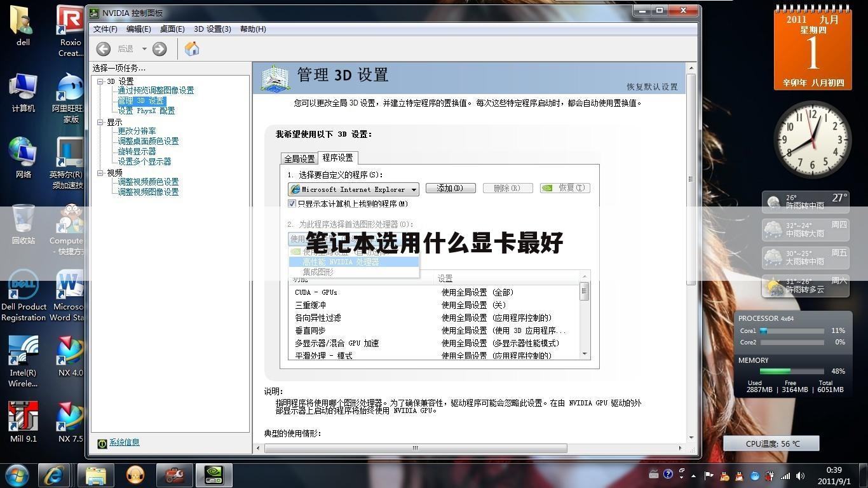Open 旋转显示器 in the tree
This screenshot has height=488, width=868.
137,151
